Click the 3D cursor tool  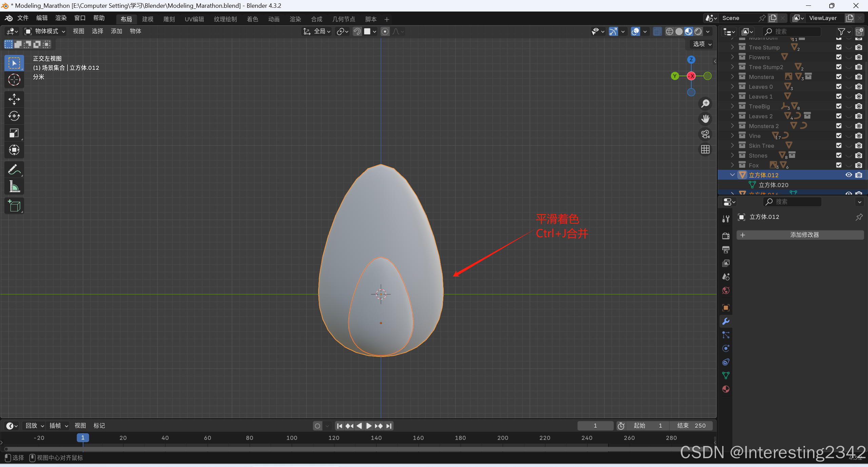14,80
